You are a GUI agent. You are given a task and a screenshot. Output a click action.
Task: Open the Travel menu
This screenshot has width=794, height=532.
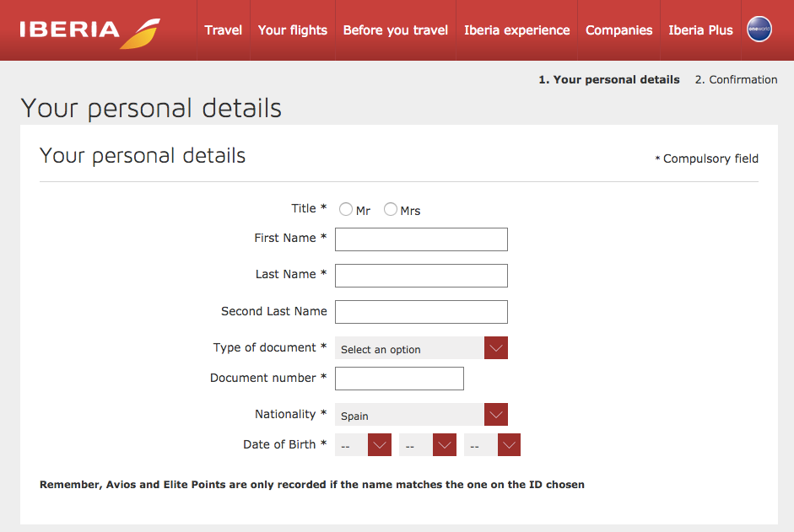point(224,30)
